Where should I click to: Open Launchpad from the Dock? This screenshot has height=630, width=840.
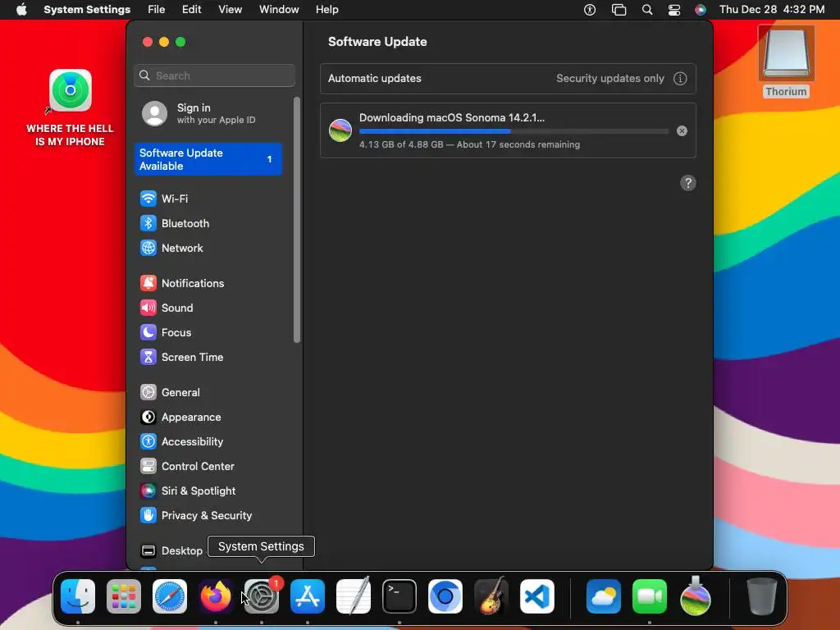[124, 596]
